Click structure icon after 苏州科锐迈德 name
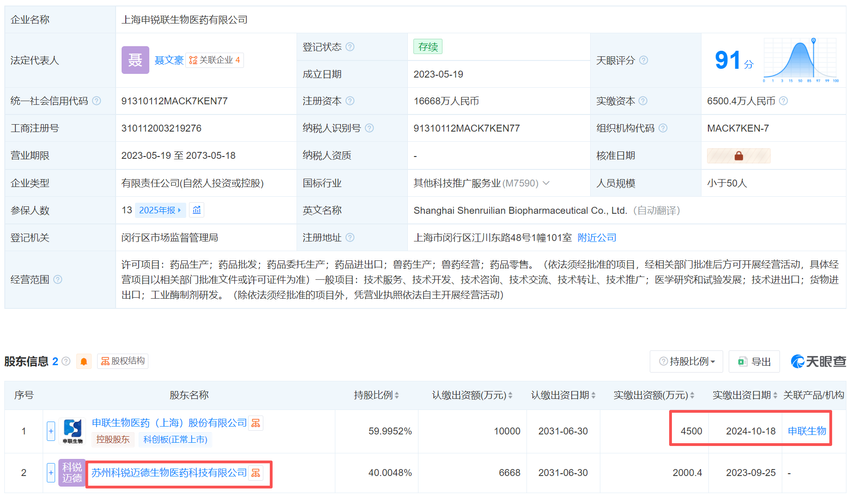 256,473
